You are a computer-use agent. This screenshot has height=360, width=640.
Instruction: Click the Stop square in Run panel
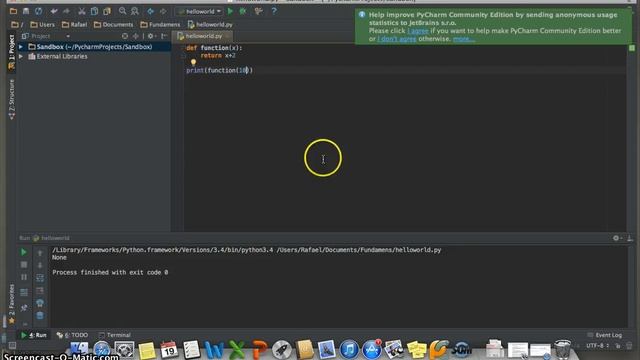(24, 265)
